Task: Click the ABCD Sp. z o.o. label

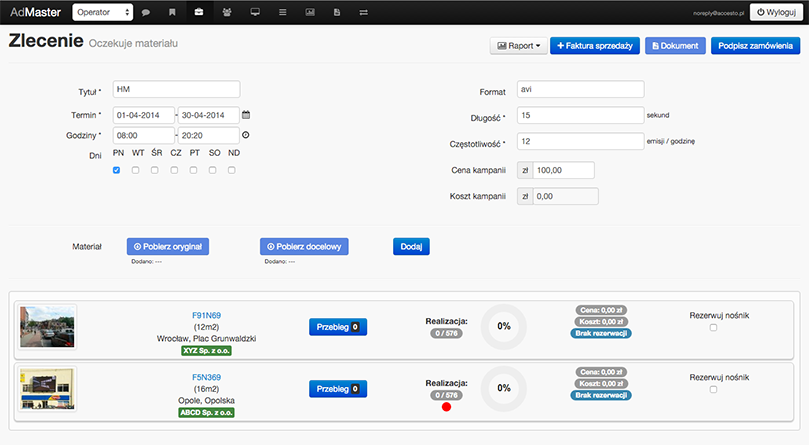Action: click(206, 412)
